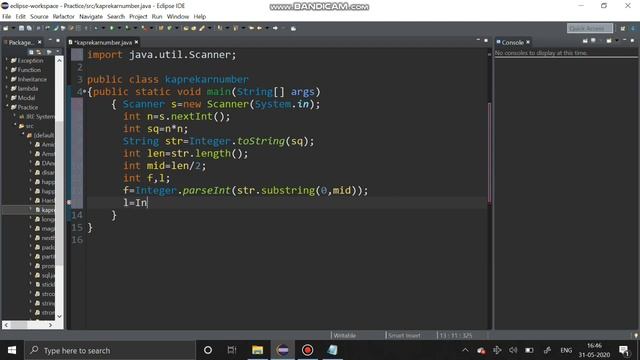Click the Open Type toolbar icon
640x360 pixels.
[x=186, y=28]
